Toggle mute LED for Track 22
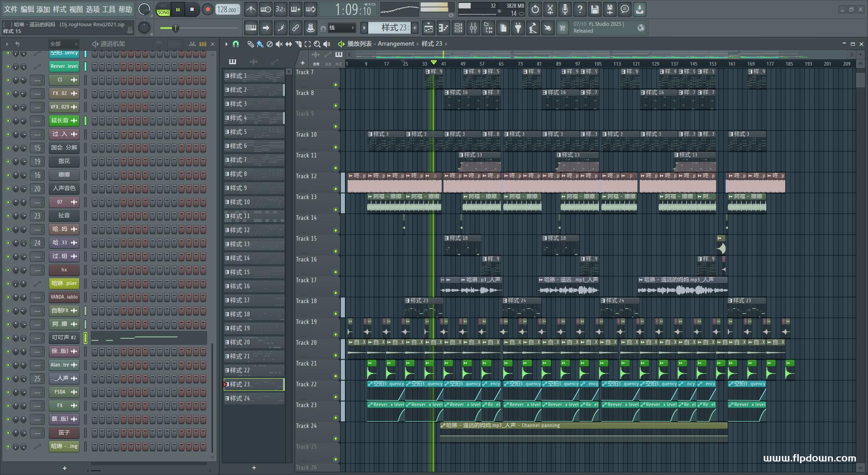Screen dimensions: 868x475 tap(335, 397)
